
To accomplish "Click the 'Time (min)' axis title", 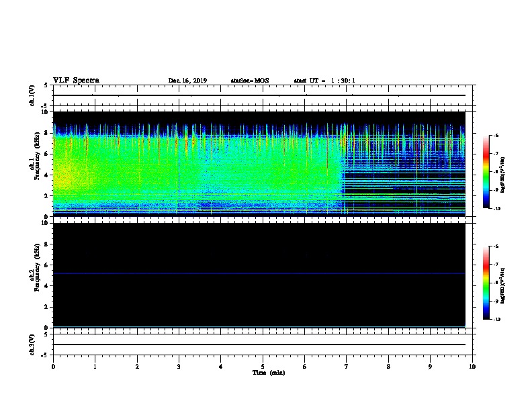I will pyautogui.click(x=269, y=373).
